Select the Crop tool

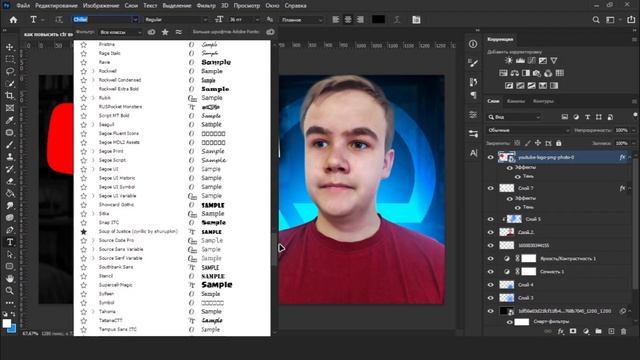[9, 96]
